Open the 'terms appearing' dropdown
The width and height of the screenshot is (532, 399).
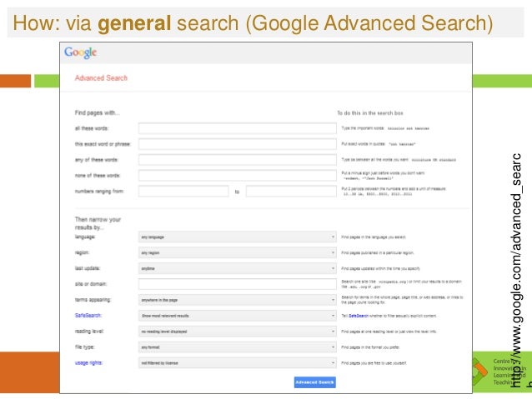coord(237,300)
